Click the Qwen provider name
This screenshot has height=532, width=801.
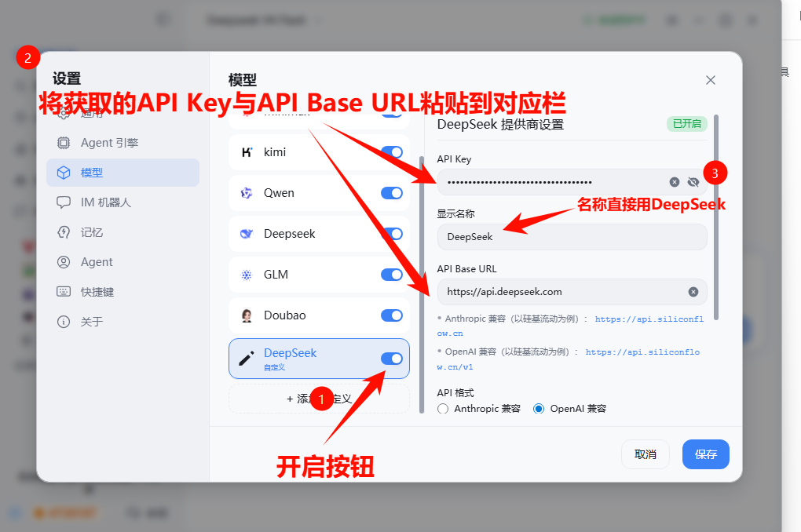279,193
